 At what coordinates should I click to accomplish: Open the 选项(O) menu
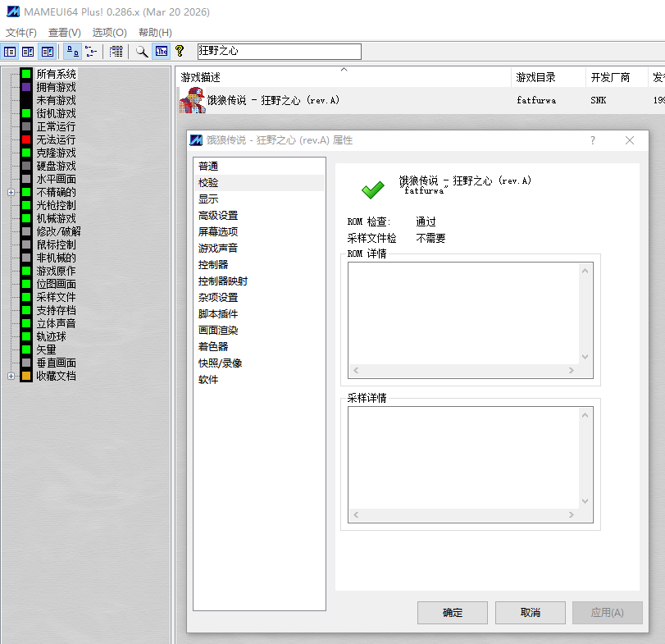click(x=107, y=33)
